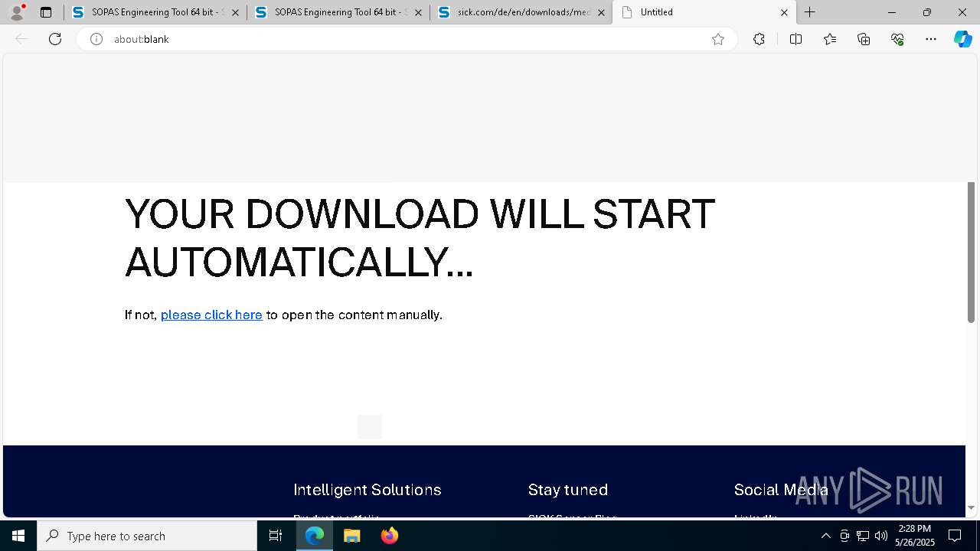Open the Copilot sidebar icon
The width and height of the screenshot is (980, 551).
[962, 39]
